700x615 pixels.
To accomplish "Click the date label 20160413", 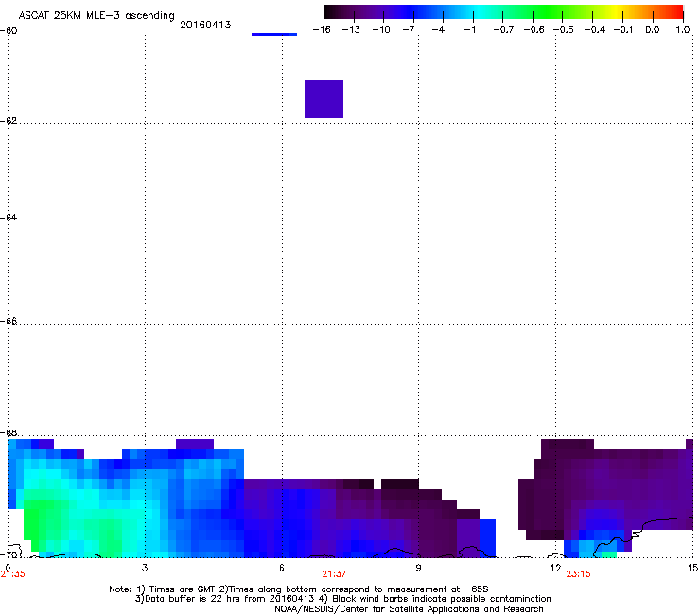I will 205,25.
